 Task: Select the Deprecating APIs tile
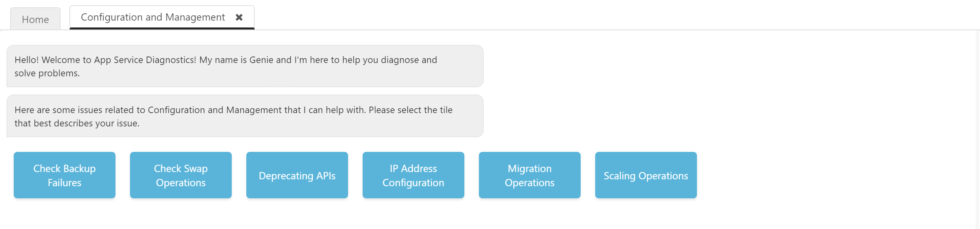297,175
